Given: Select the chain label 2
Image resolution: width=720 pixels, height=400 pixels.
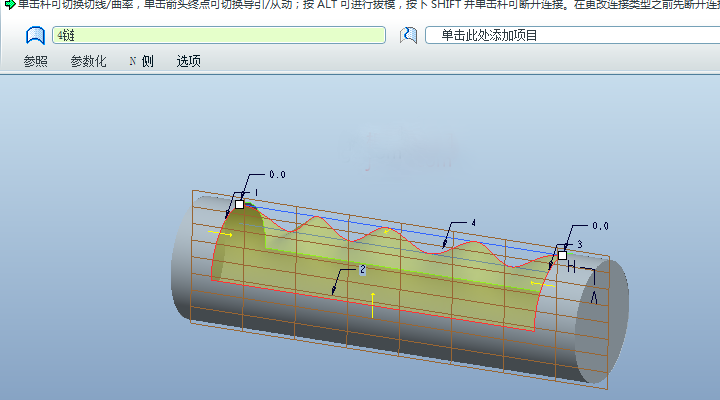Looking at the screenshot, I should [x=362, y=270].
